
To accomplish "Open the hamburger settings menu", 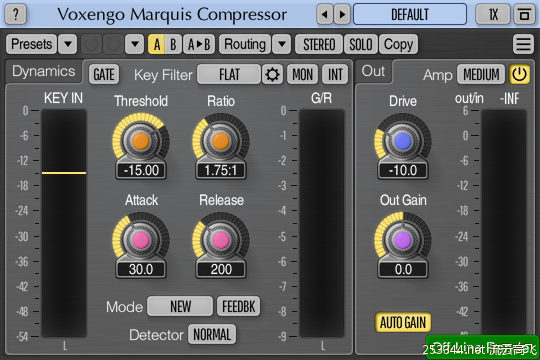I will pyautogui.click(x=523, y=44).
